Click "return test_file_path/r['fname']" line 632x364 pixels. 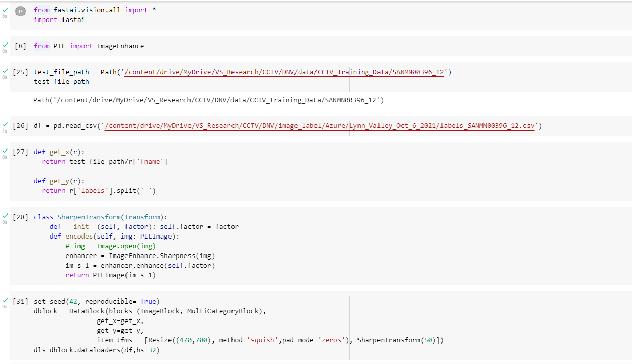click(105, 162)
